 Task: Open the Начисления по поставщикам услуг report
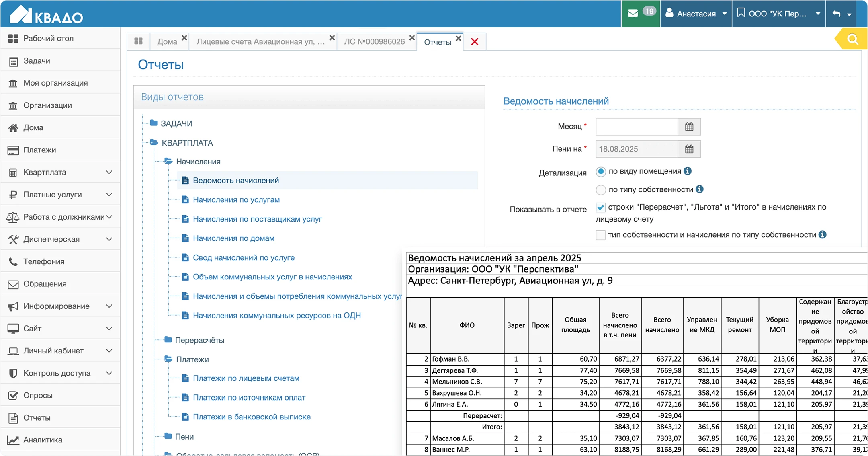click(x=258, y=219)
